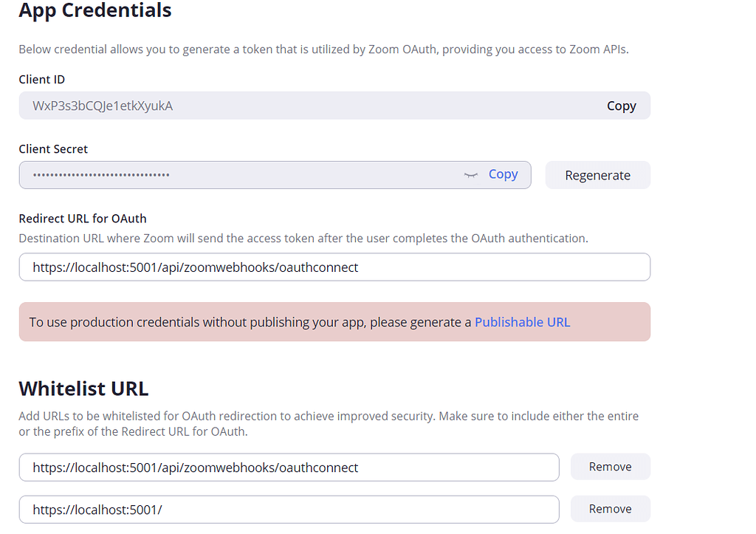Viewport: 756px width, 534px height.
Task: Click the App Credentials heading
Action: click(x=94, y=11)
